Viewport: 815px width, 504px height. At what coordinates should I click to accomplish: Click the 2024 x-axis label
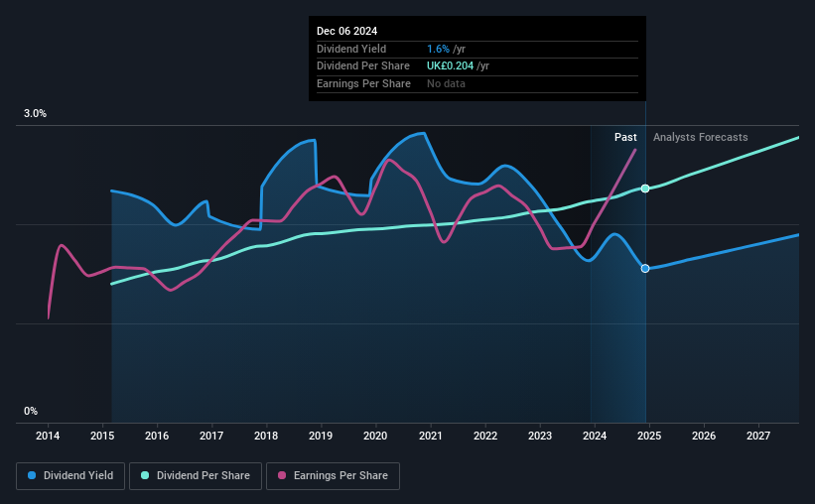tap(595, 436)
